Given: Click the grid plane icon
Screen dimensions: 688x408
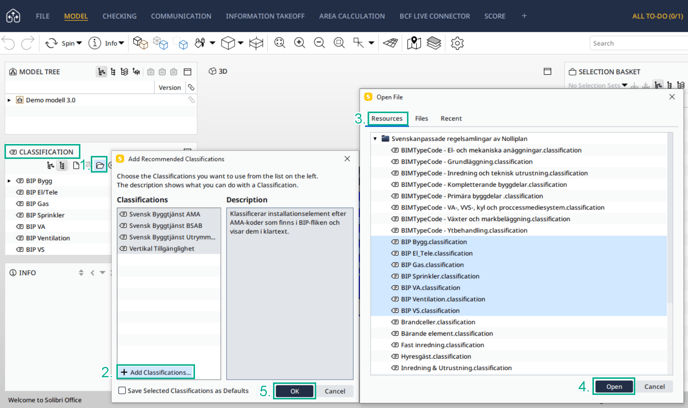Looking at the screenshot, I should [x=391, y=43].
